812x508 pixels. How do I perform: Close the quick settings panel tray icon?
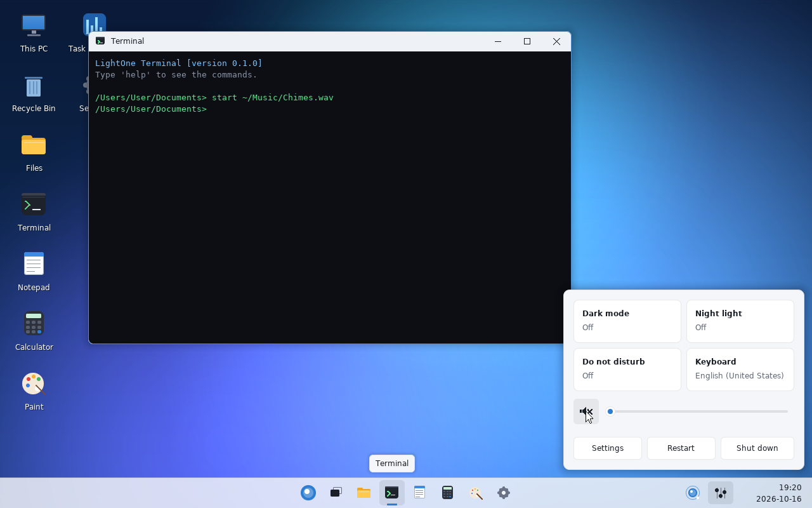click(x=721, y=493)
